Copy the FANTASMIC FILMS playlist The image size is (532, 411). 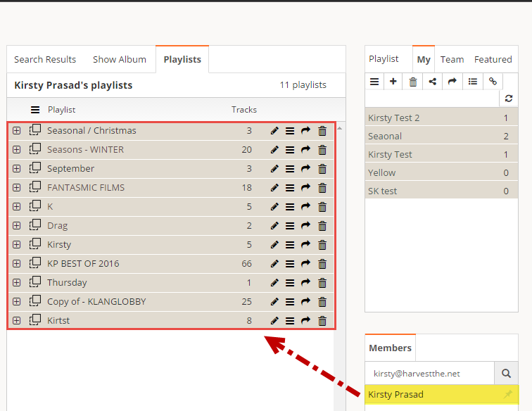(x=35, y=187)
